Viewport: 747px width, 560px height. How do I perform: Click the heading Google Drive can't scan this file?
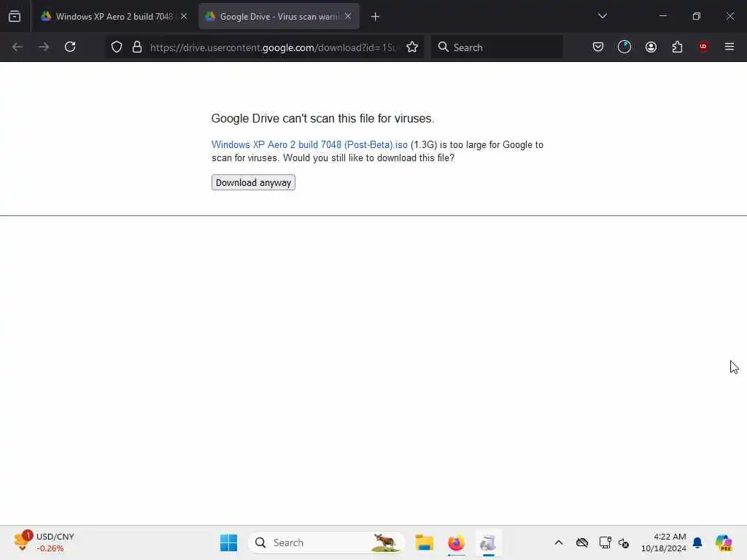click(x=322, y=119)
